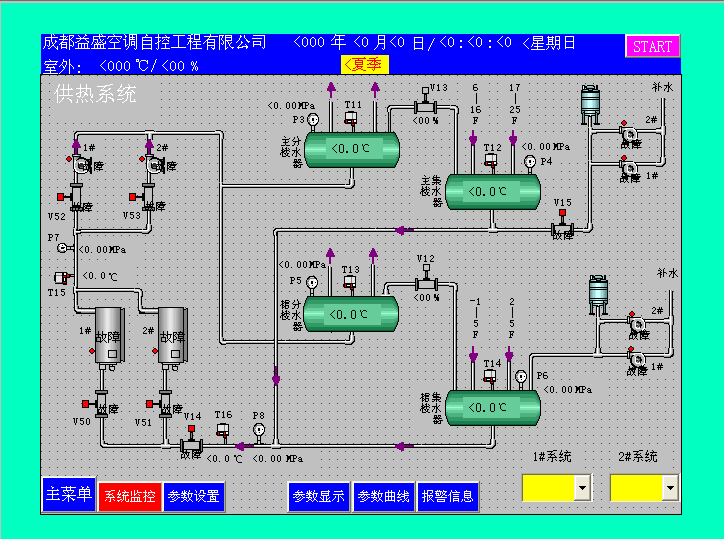
Task: Click pressure gauge P8
Action: (259, 432)
